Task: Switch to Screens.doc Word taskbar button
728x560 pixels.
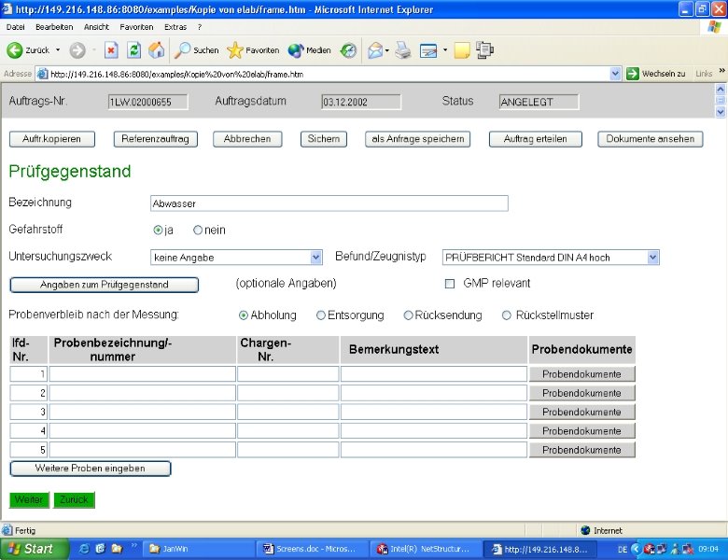Action: pos(313,549)
